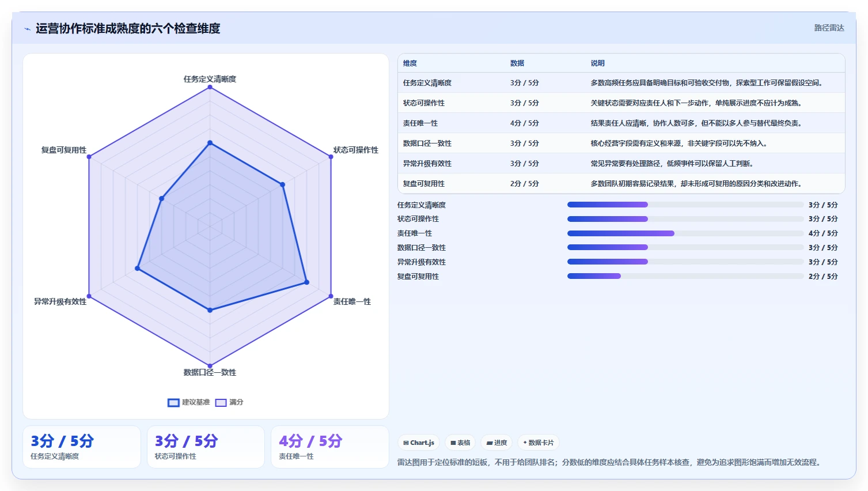The width and height of the screenshot is (868, 491).
Task: Click the 路径雷达 label in header
Action: tap(829, 28)
